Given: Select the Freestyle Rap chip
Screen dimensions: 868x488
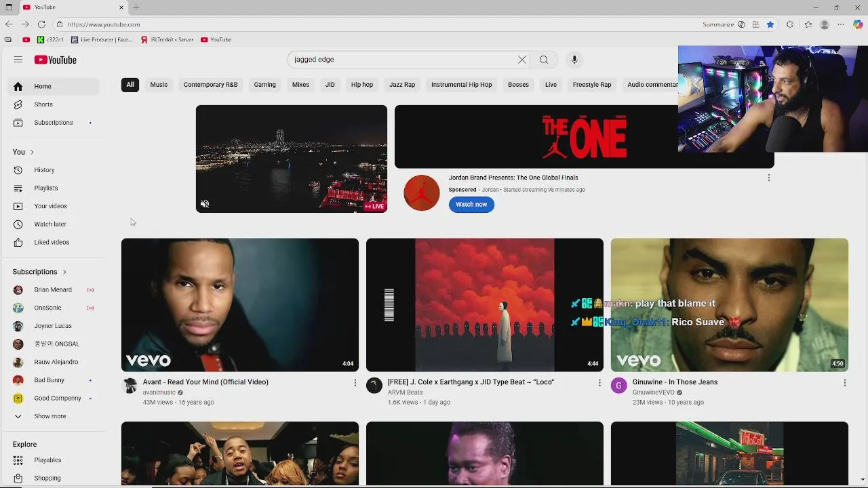Looking at the screenshot, I should click(592, 85).
